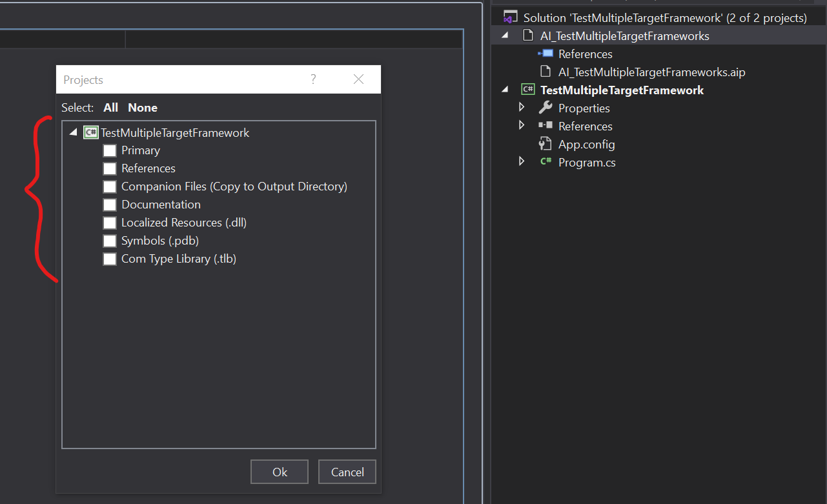Click the AI_TestMultipleTargetFrameworks project file icon
Viewport: 827px width, 504px height.
click(x=528, y=35)
